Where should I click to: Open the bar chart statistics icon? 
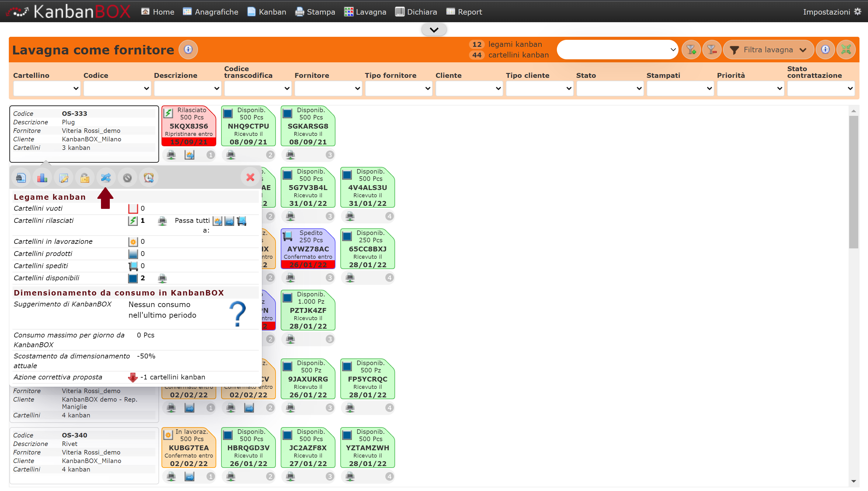click(x=42, y=177)
